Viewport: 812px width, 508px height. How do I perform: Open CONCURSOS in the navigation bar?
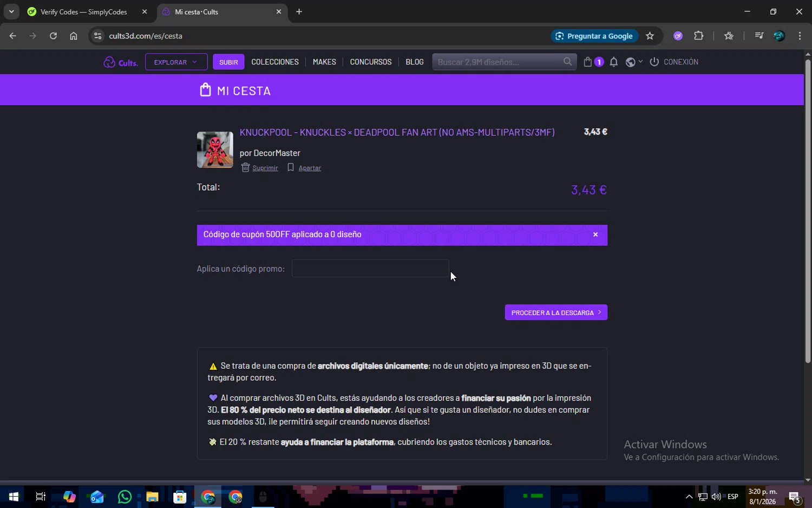[x=371, y=62]
